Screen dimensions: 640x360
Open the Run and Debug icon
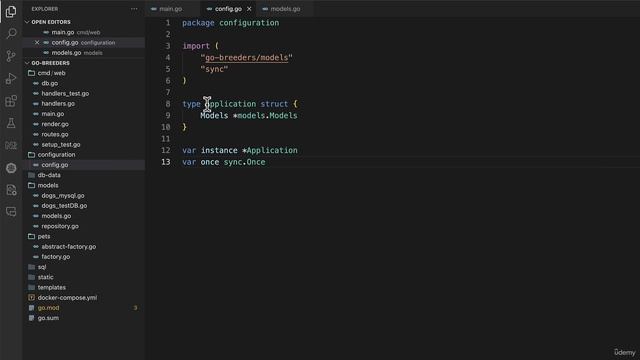click(11, 78)
